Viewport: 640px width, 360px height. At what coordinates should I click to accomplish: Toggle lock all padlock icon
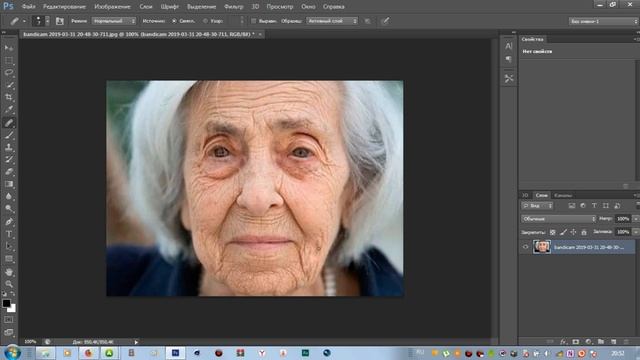pyautogui.click(x=584, y=232)
